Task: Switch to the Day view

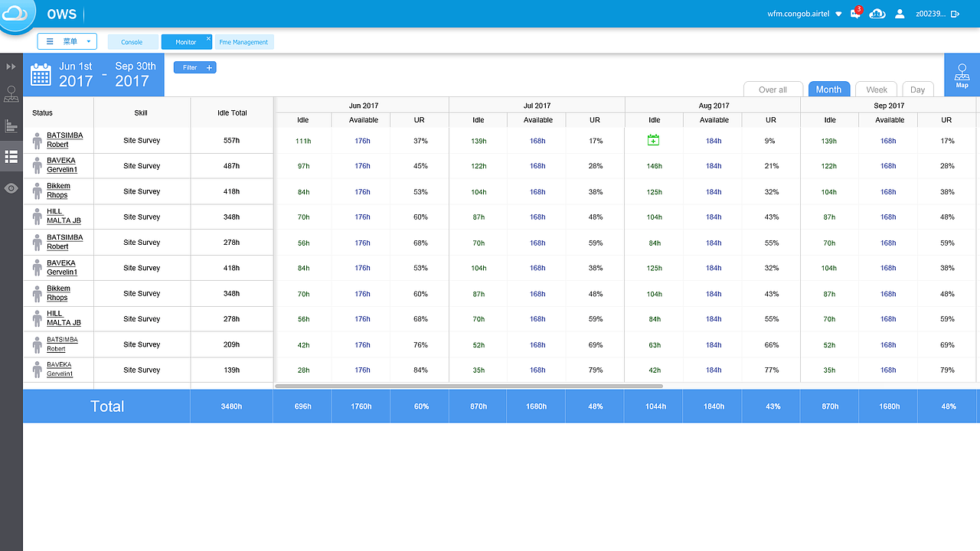Action: [918, 90]
